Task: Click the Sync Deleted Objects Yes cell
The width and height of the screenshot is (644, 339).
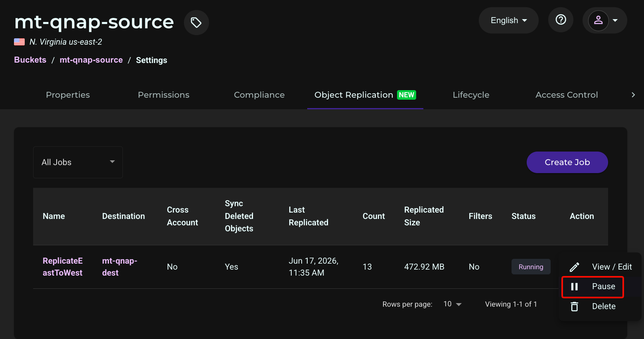Action: click(x=231, y=267)
